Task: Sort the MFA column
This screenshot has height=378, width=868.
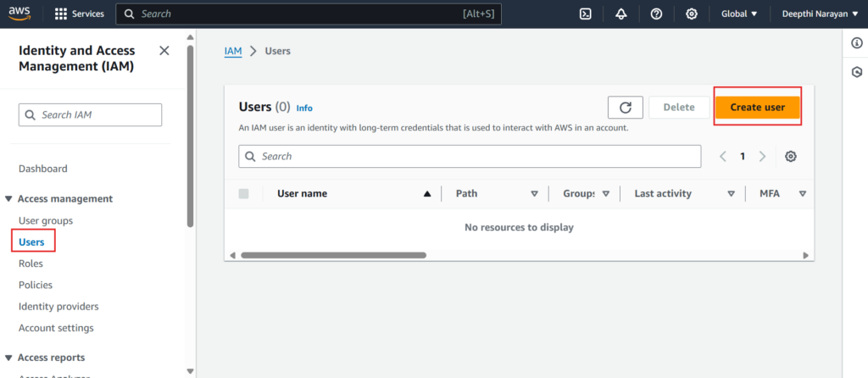Action: tap(802, 194)
